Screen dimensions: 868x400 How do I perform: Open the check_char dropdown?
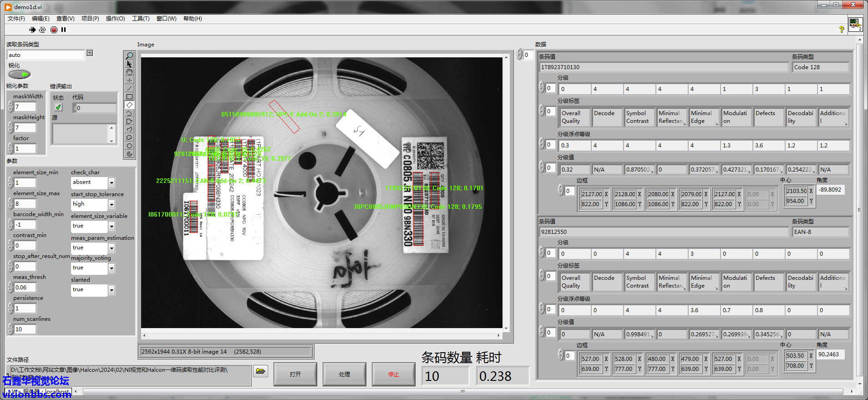(112, 182)
